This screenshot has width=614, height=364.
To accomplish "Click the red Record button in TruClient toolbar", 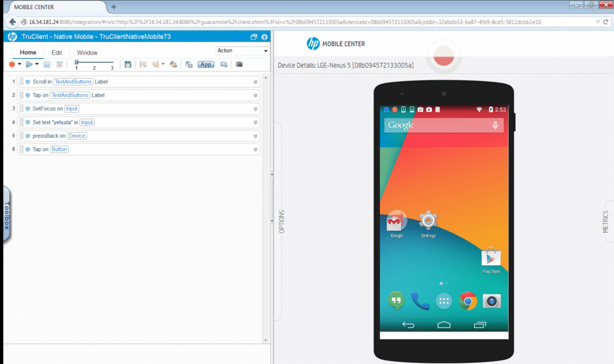I will click(x=12, y=64).
